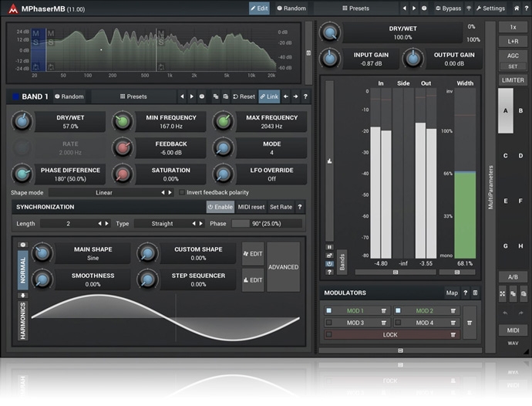The height and width of the screenshot is (406, 532).
Task: Click the Edit button beside Step Sequencer
Action: (252, 280)
